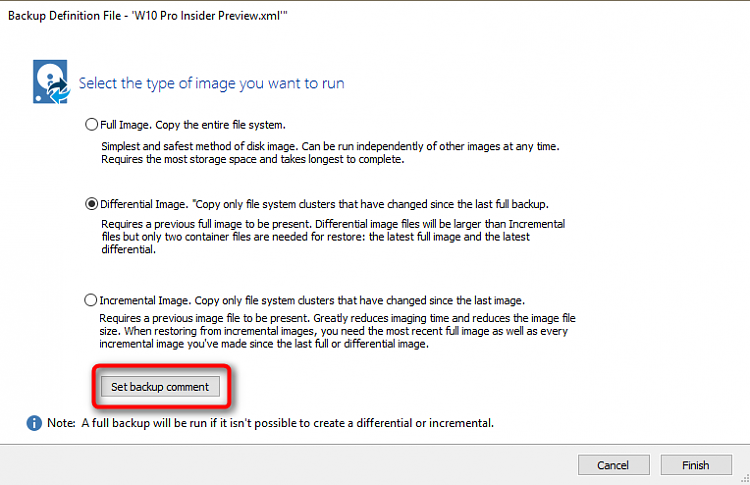This screenshot has height=485, width=750.
Task: Click the 'Simplest and safest method' description
Action: coord(330,153)
